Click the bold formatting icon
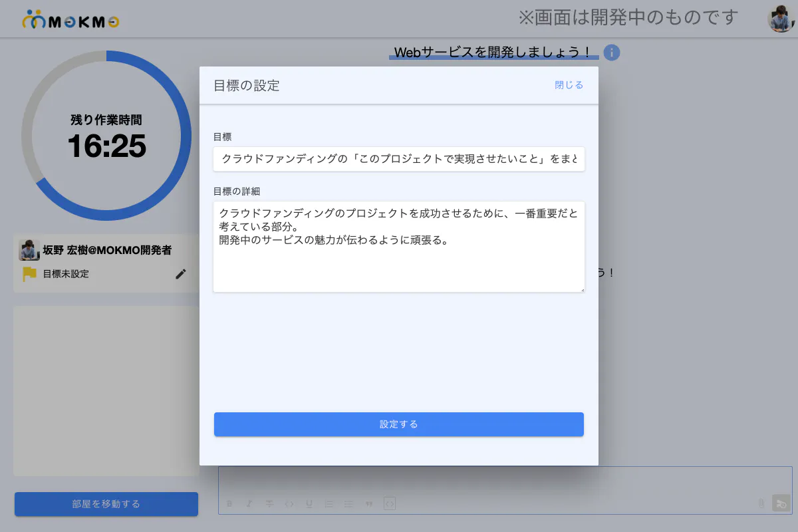This screenshot has width=798, height=532. [229, 503]
